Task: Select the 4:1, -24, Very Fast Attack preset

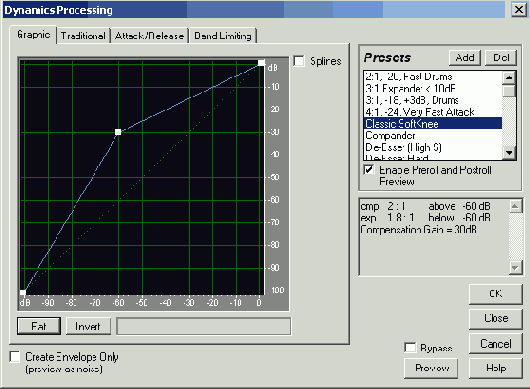Action: point(433,112)
